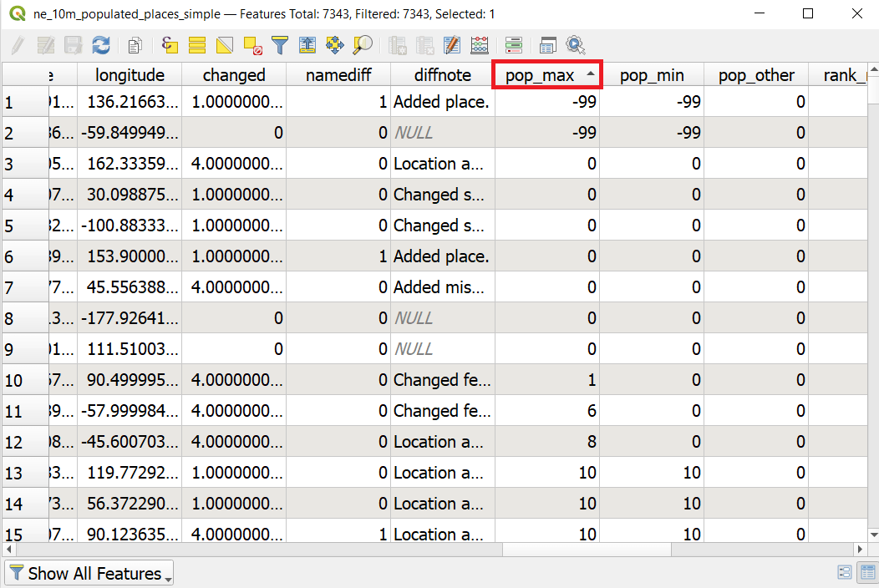This screenshot has width=879, height=588.
Task: Switch to table view icon
Action: (868, 572)
